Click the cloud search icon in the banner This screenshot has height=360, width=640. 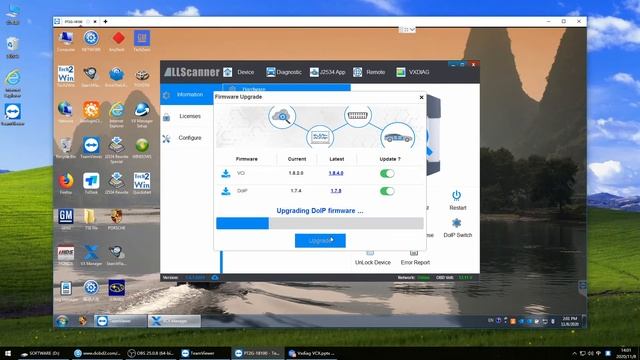tap(282, 116)
